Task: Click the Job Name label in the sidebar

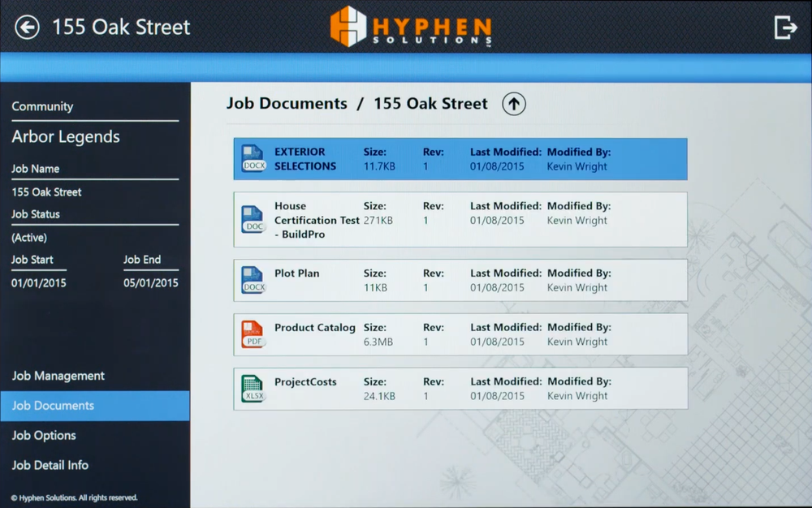Action: tap(35, 169)
